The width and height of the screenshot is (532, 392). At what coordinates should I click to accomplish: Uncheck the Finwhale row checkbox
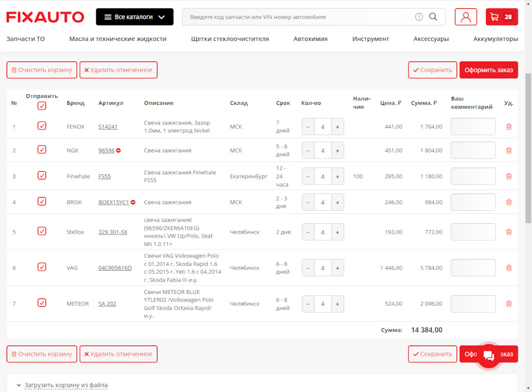tap(42, 176)
